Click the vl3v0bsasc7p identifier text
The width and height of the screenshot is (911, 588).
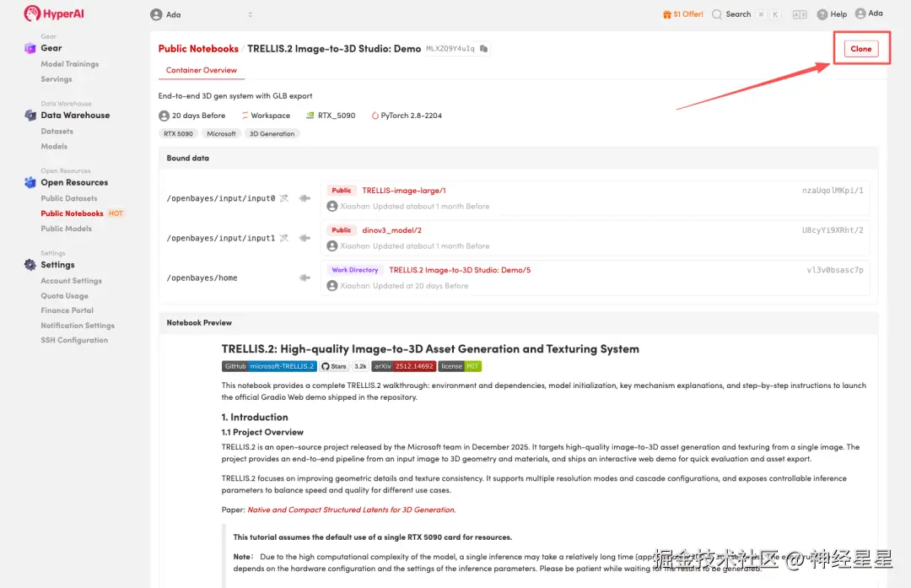click(835, 270)
